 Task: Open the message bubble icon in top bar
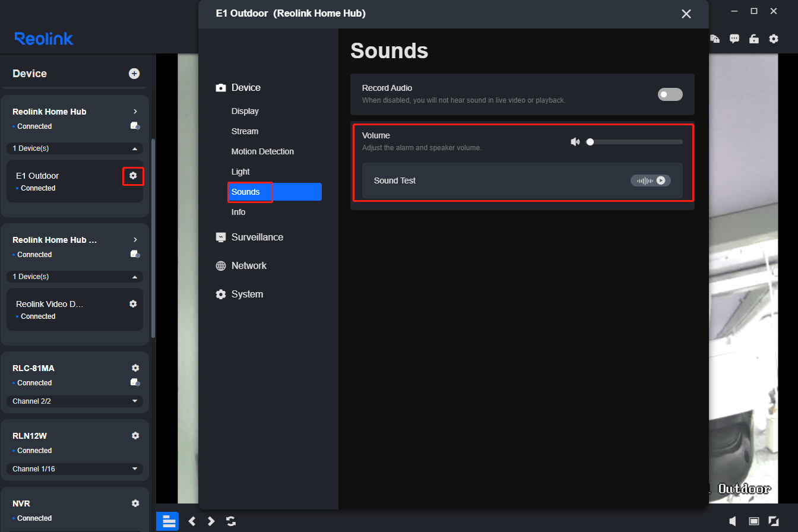pos(734,39)
